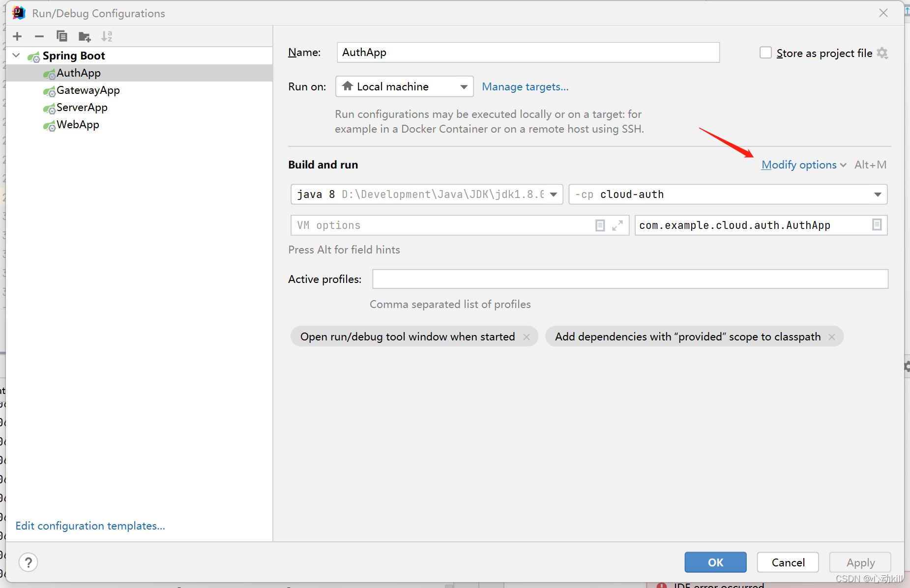Click the Spring Boot run icon beside AuthApp
This screenshot has width=910, height=588.
[x=49, y=74]
